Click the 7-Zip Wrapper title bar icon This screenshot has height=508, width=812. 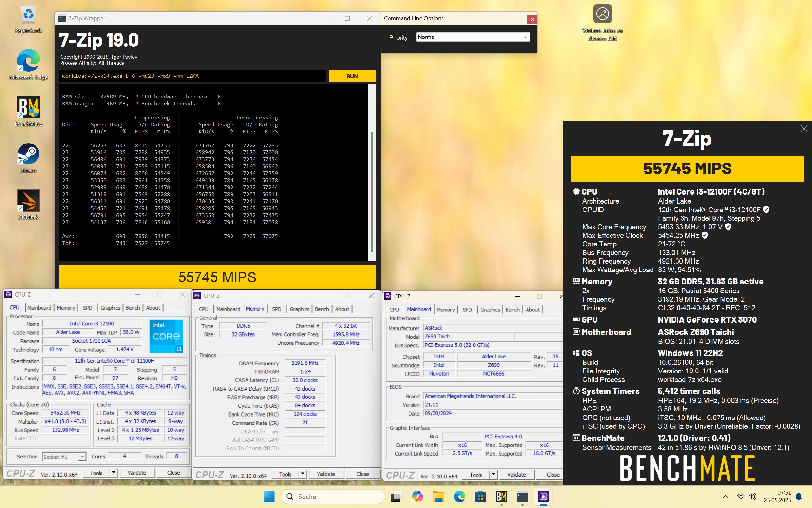[x=62, y=18]
